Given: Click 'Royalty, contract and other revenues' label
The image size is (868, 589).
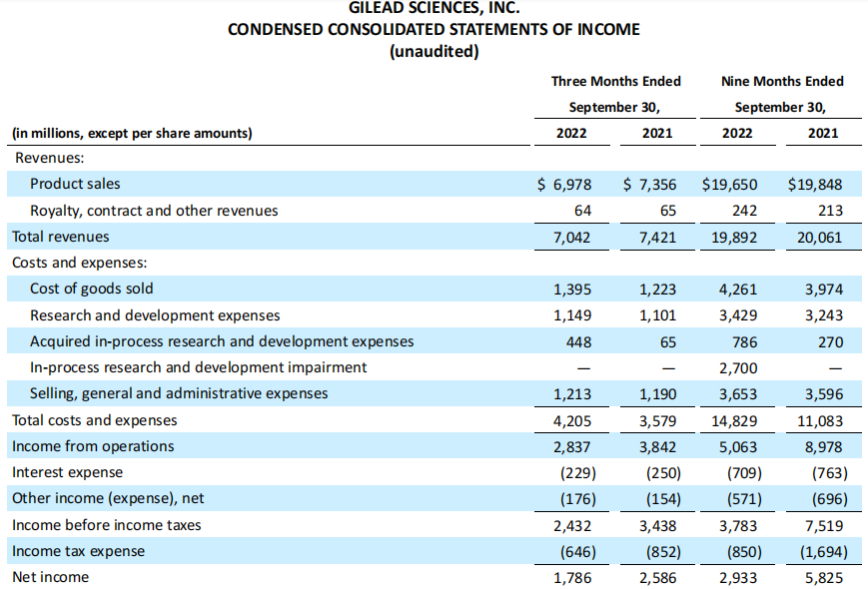Looking at the screenshot, I should pos(154,211).
